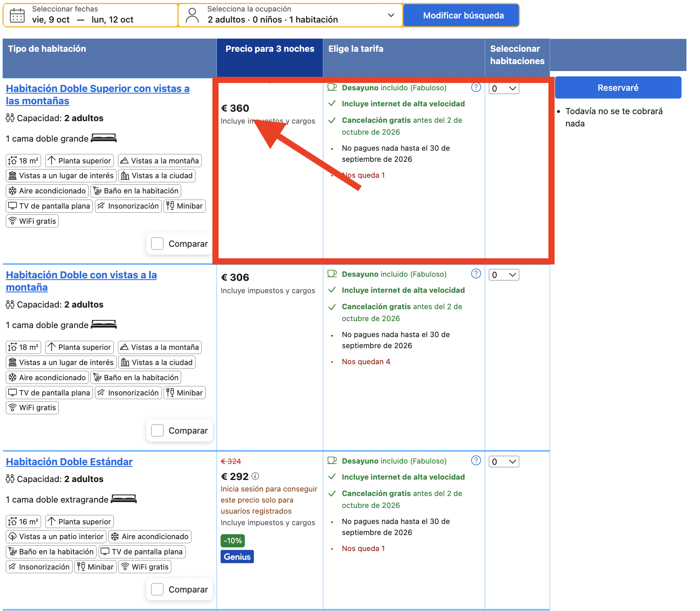Click the person icon in occupancy selector
Image resolution: width=700 pixels, height=611 pixels.
click(x=192, y=15)
